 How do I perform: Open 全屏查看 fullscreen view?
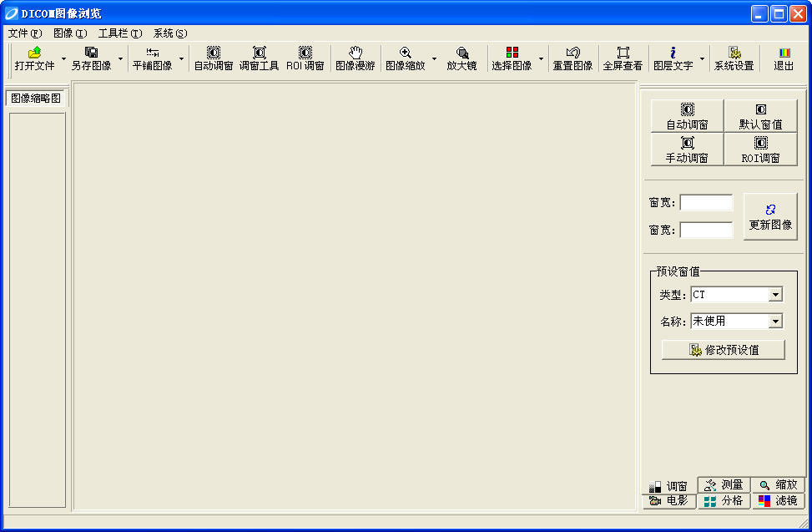[x=623, y=58]
